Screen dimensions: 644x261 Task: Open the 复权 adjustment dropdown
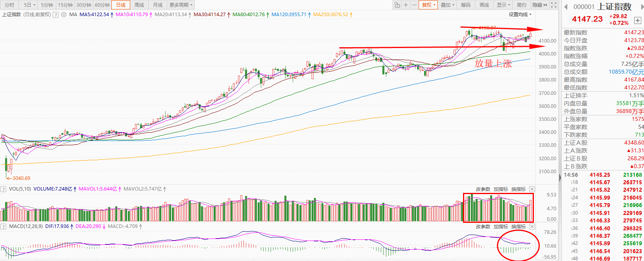428,5
